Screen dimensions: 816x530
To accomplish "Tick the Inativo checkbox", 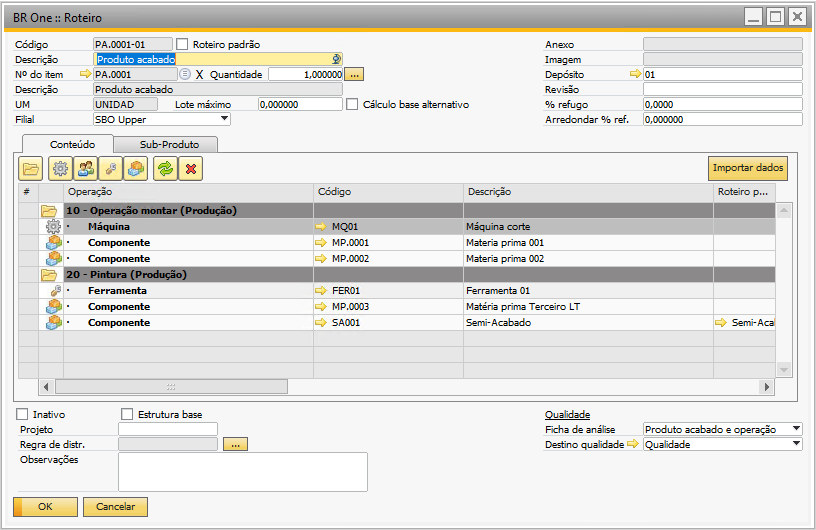I will (x=22, y=414).
